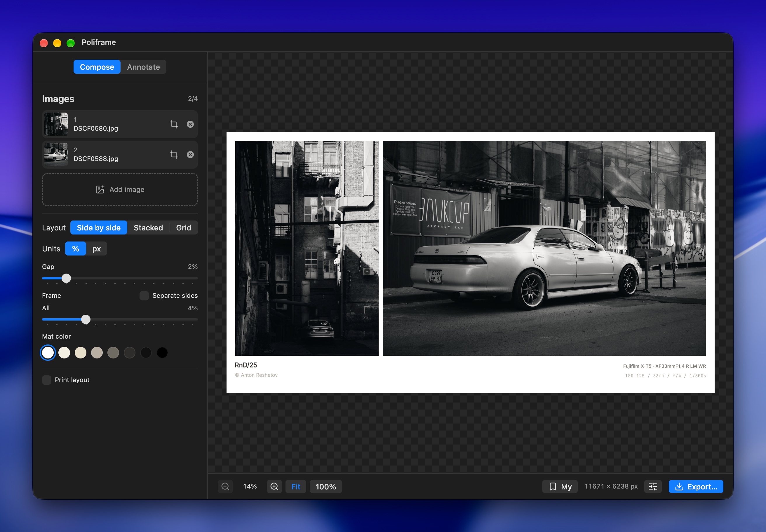
Task: Click the 2/4 images counter
Action: (x=193, y=99)
